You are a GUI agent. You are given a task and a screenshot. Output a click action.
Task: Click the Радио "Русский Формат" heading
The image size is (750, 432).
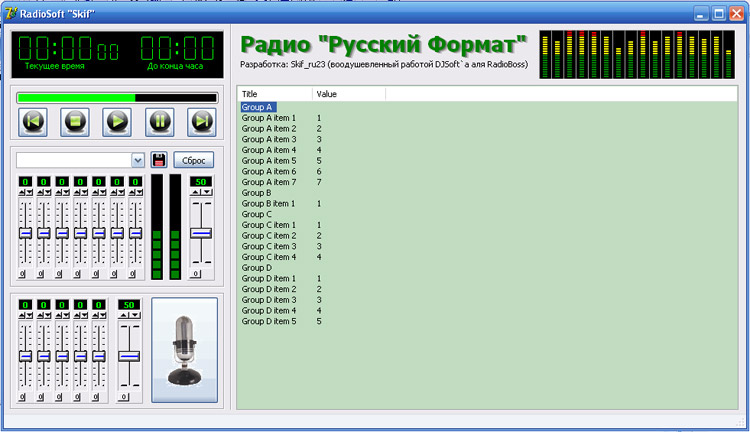(x=384, y=44)
